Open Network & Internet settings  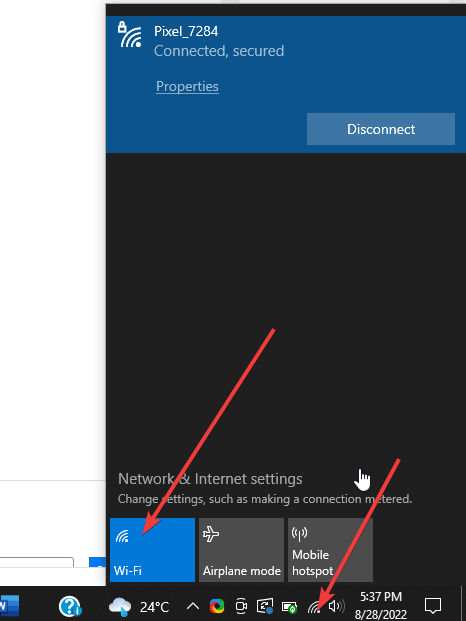[210, 479]
